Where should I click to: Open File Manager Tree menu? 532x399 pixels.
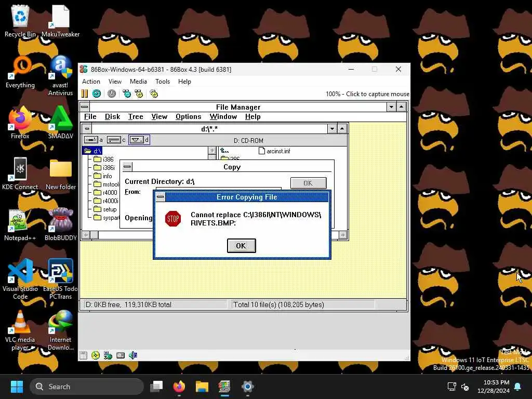[x=136, y=117]
